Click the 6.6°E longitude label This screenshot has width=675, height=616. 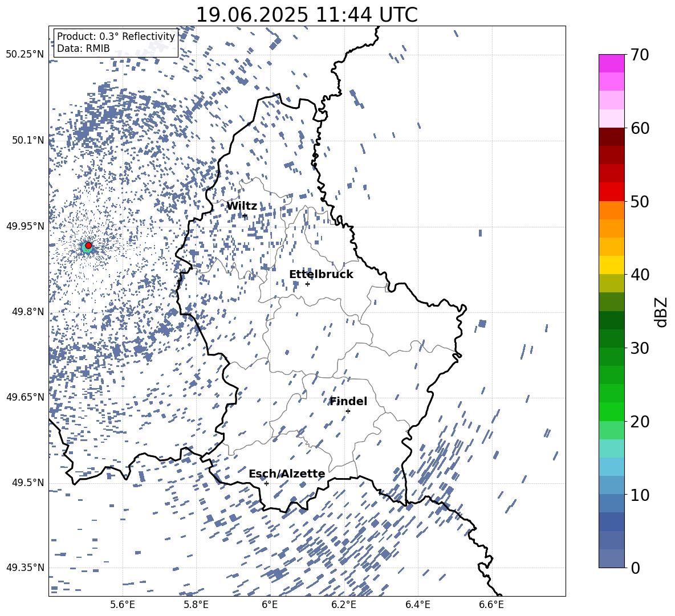491,605
